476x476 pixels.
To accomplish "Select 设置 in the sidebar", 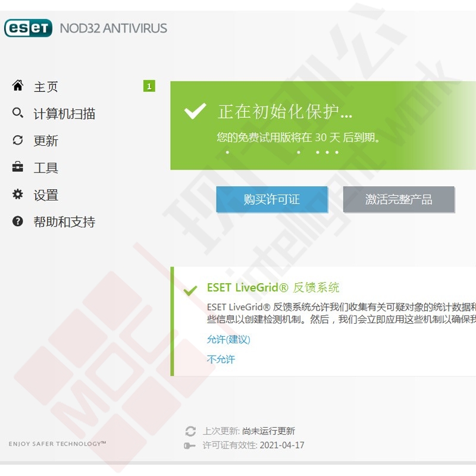I will [46, 195].
